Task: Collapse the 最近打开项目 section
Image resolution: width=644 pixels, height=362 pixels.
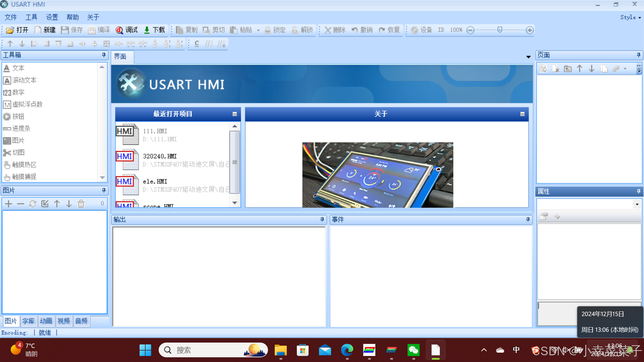Action: coord(235,114)
